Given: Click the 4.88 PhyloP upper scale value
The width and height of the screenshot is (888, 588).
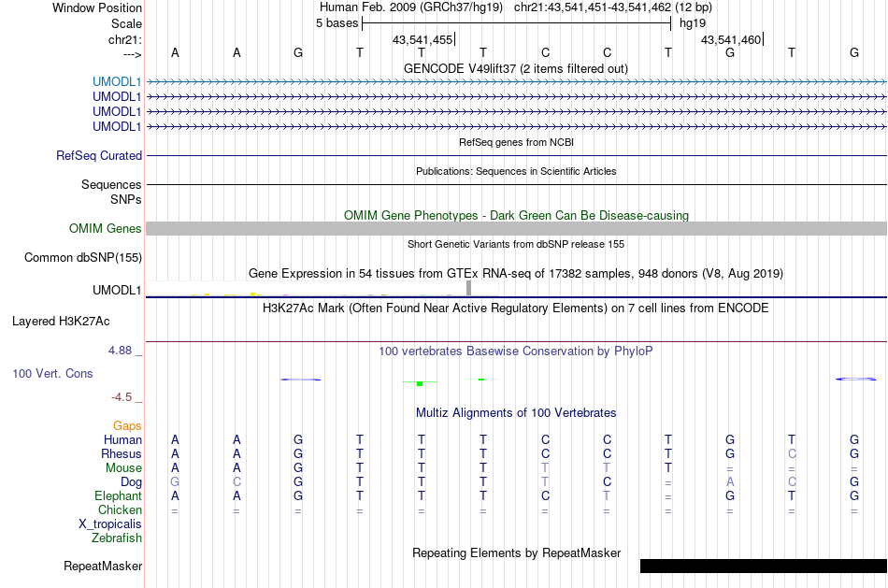Looking at the screenshot, I should point(120,351).
